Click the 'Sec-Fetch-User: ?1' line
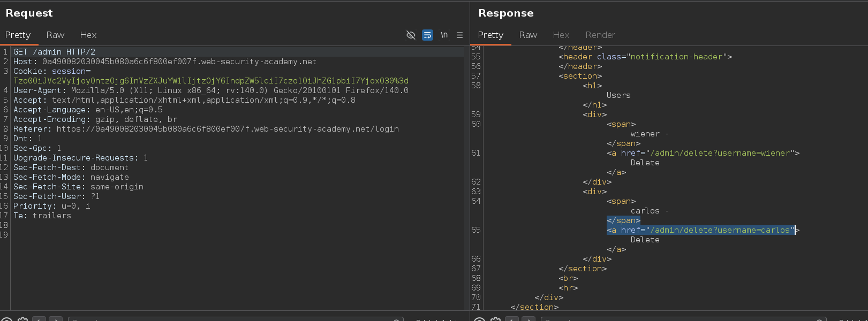 click(57, 196)
